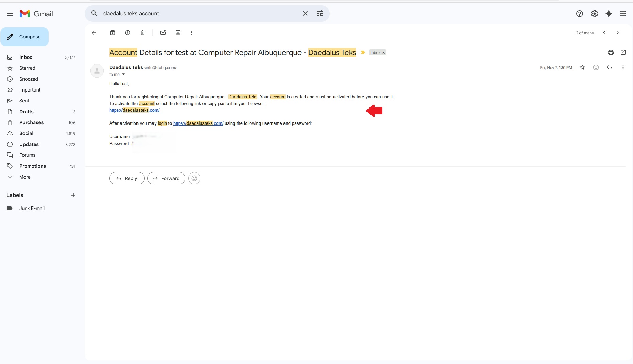Add emoji reaction in message header
The image size is (633, 364).
coord(596,67)
